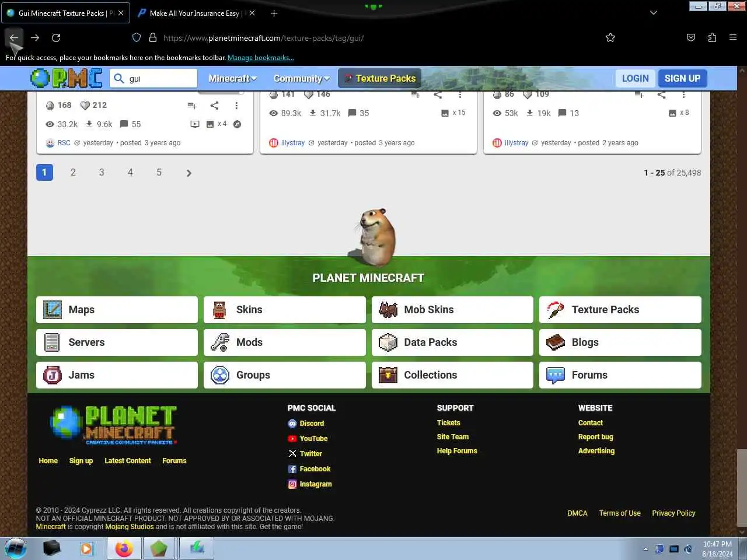Open the Windows Start menu

pyautogui.click(x=16, y=549)
